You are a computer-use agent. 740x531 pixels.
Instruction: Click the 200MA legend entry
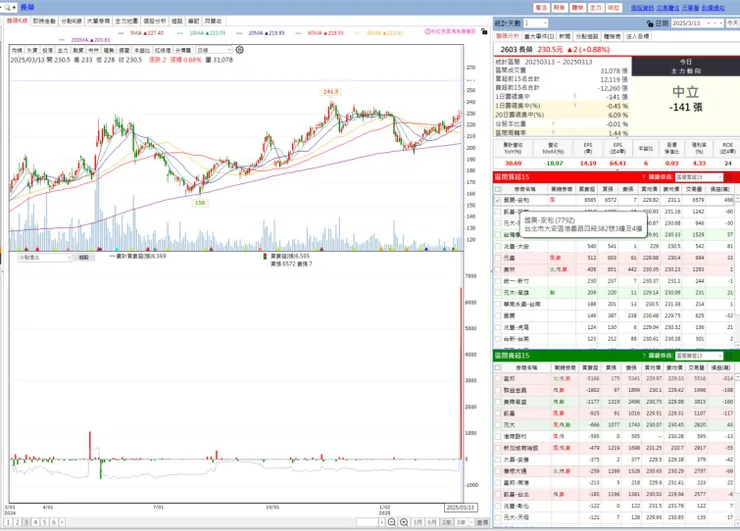click(85, 40)
